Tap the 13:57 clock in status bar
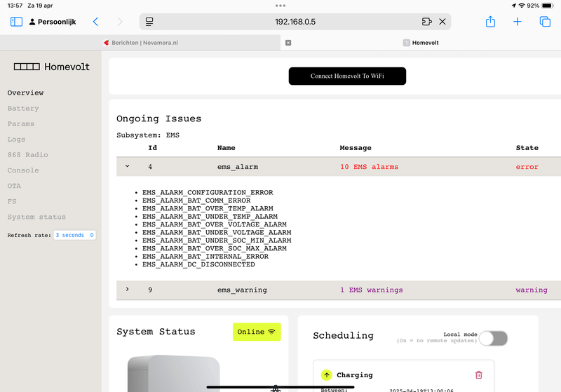This screenshot has width=561, height=392. (15, 6)
